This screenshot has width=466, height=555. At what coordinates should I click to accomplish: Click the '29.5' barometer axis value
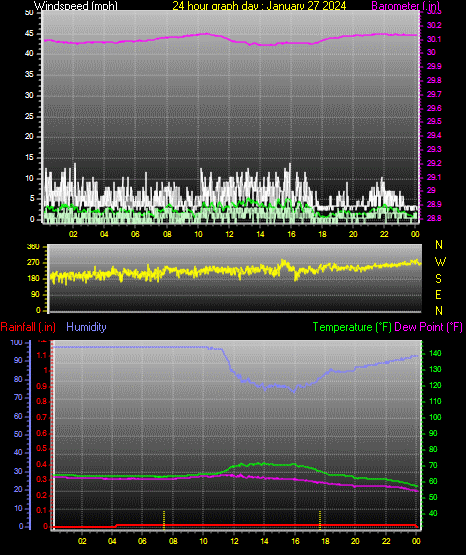coord(434,121)
